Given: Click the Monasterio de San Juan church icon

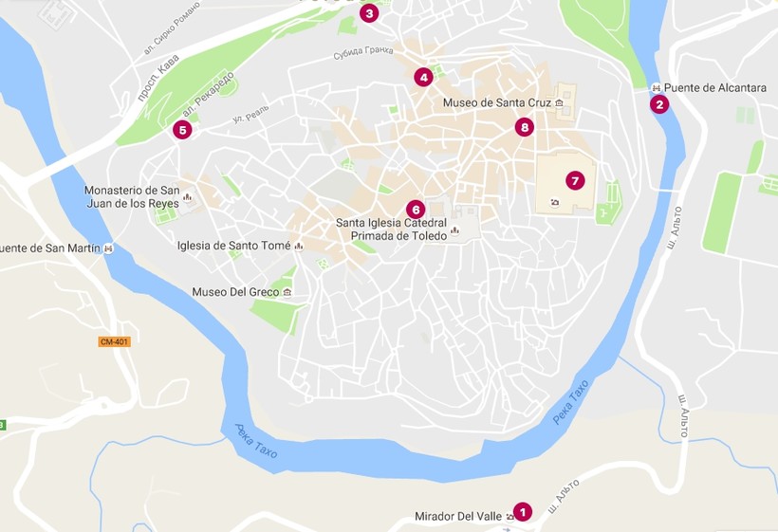Looking at the screenshot, I should click(187, 197).
